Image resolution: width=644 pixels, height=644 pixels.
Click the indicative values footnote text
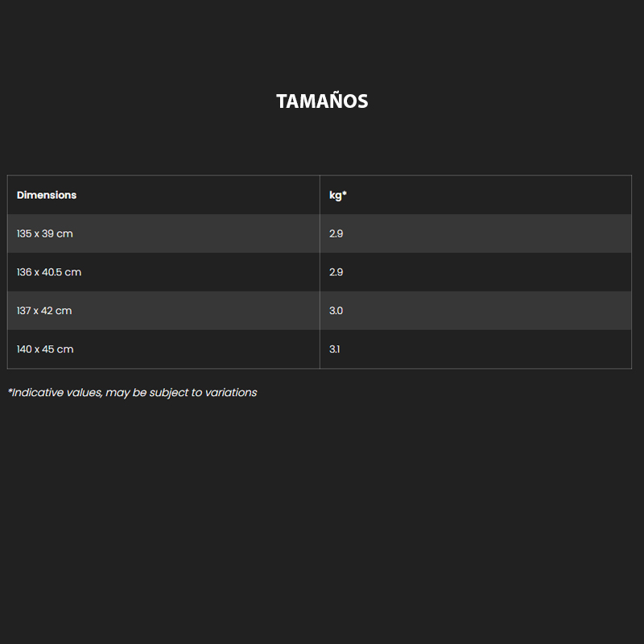click(x=132, y=393)
